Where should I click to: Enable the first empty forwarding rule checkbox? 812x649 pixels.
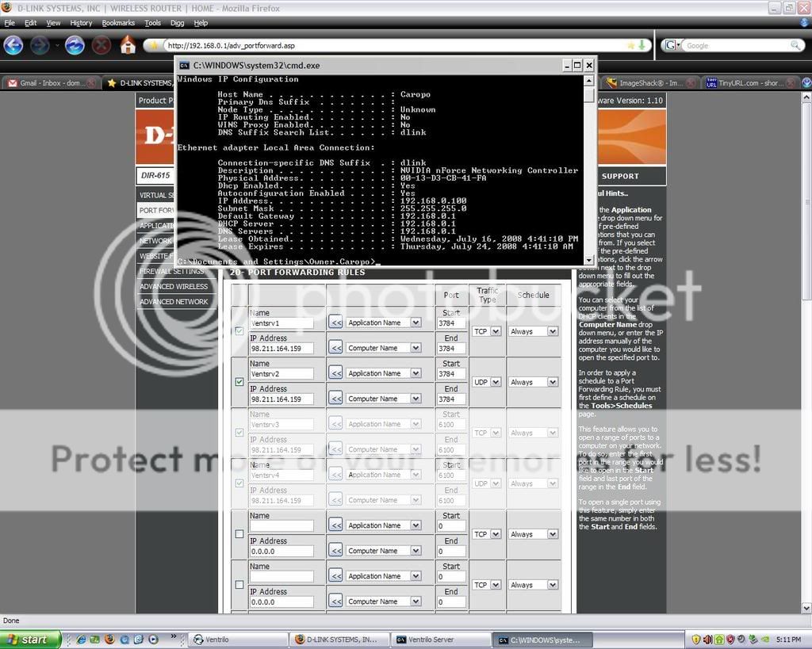239,533
